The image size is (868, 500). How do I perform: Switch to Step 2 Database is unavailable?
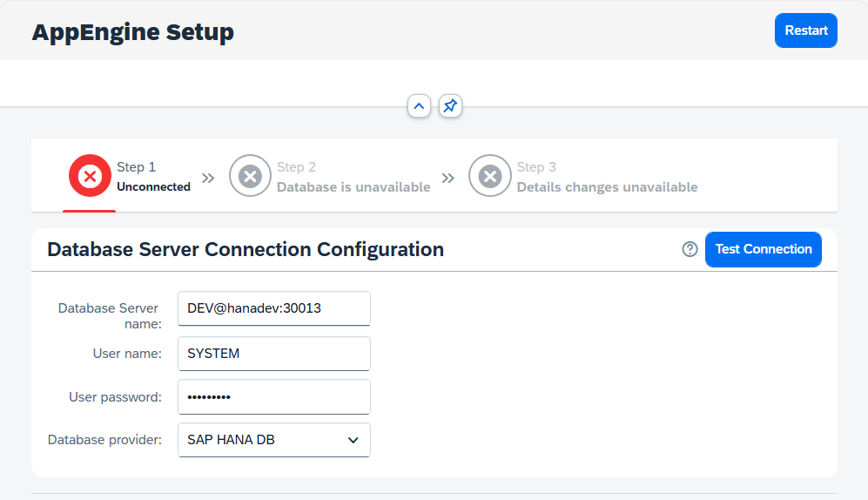click(353, 186)
